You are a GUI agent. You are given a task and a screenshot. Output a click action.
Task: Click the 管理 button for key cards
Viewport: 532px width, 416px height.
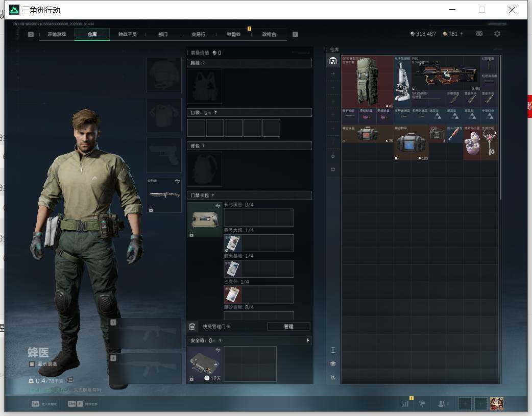click(x=289, y=327)
